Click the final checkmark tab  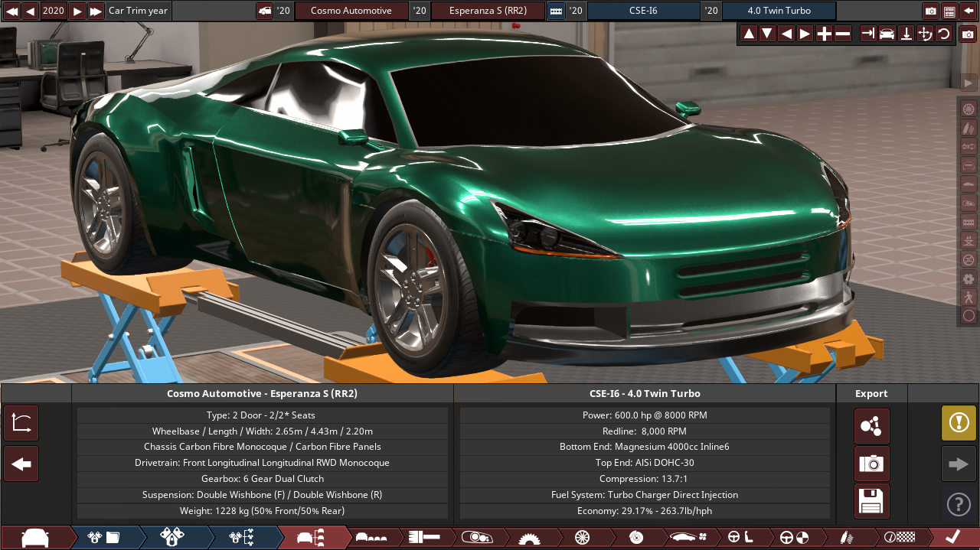[x=953, y=538]
